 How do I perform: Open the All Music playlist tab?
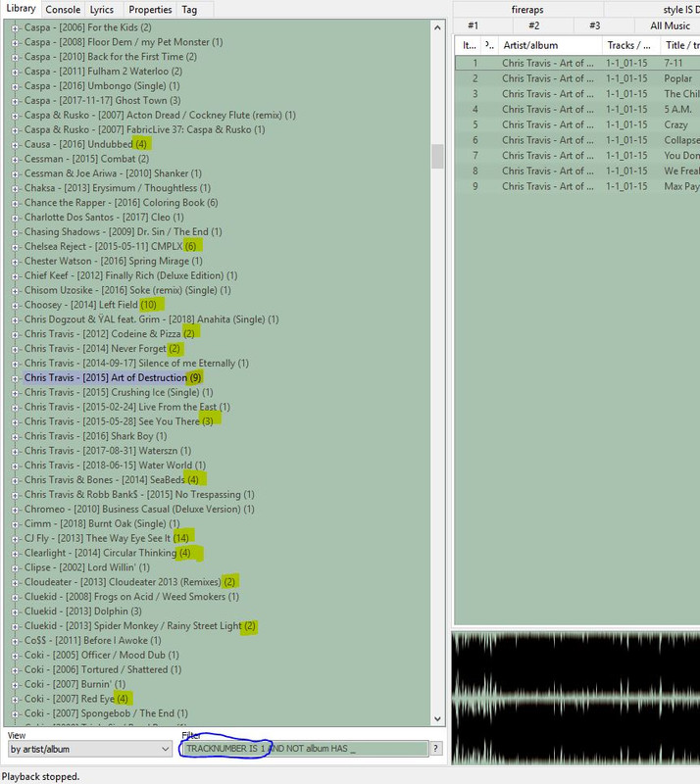[670, 25]
